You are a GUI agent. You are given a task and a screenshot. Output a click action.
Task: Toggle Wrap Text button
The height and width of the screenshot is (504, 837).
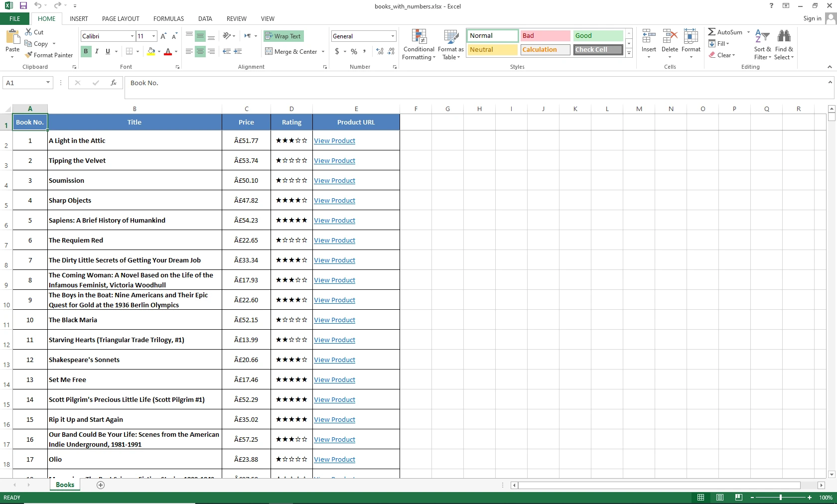(283, 36)
